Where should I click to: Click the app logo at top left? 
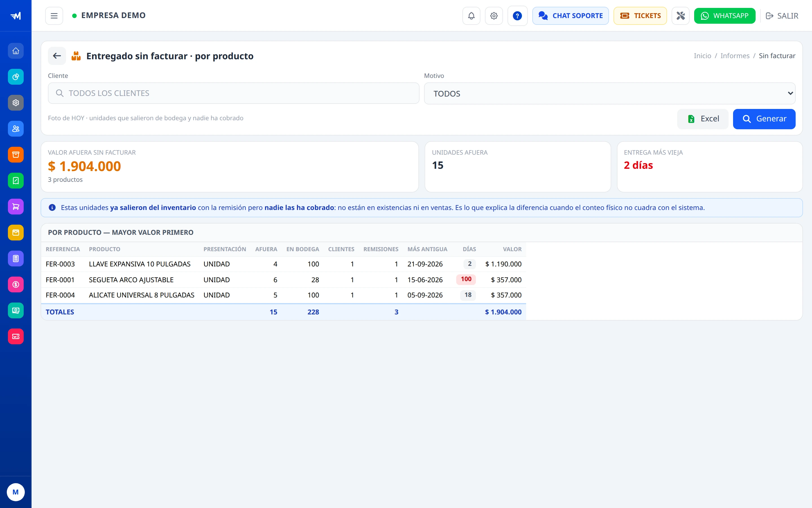pos(16,16)
